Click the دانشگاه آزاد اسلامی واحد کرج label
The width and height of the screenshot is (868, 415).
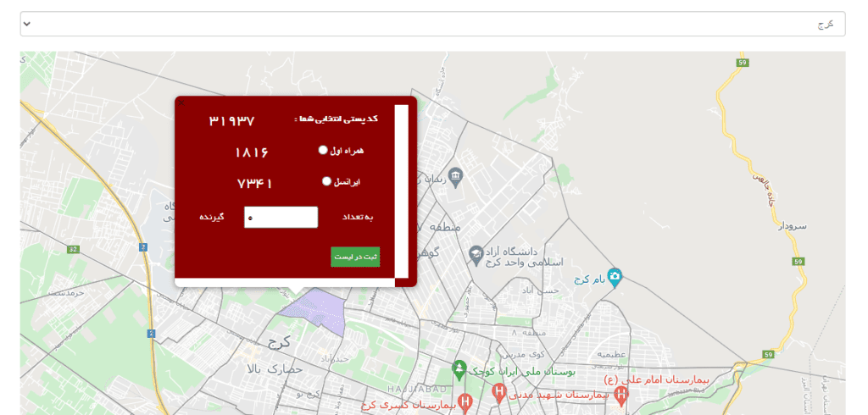(524, 257)
